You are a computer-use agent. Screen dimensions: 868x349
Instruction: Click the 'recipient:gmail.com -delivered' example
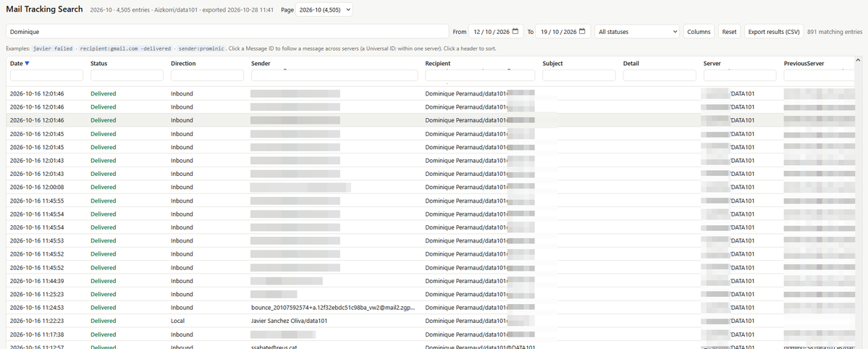(125, 49)
